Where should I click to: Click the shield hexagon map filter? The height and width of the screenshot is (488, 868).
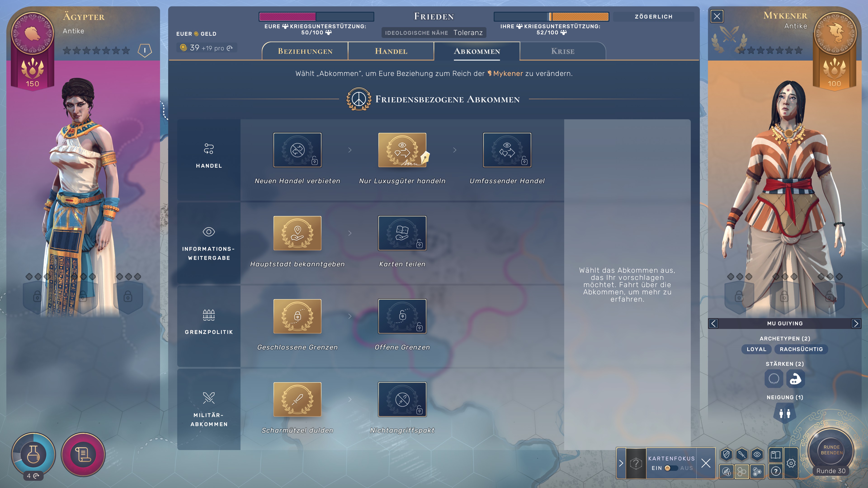(726, 455)
